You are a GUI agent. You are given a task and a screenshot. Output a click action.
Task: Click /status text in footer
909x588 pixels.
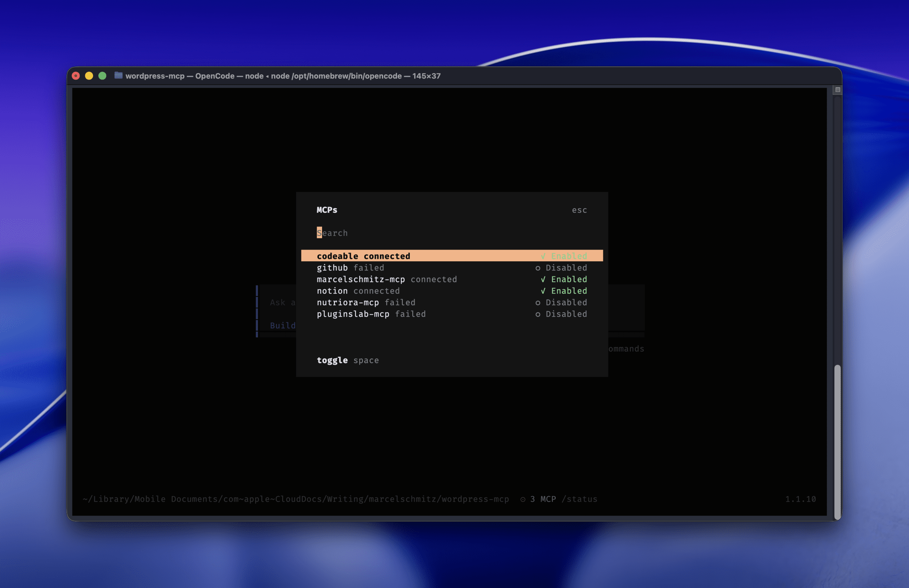[x=579, y=499]
